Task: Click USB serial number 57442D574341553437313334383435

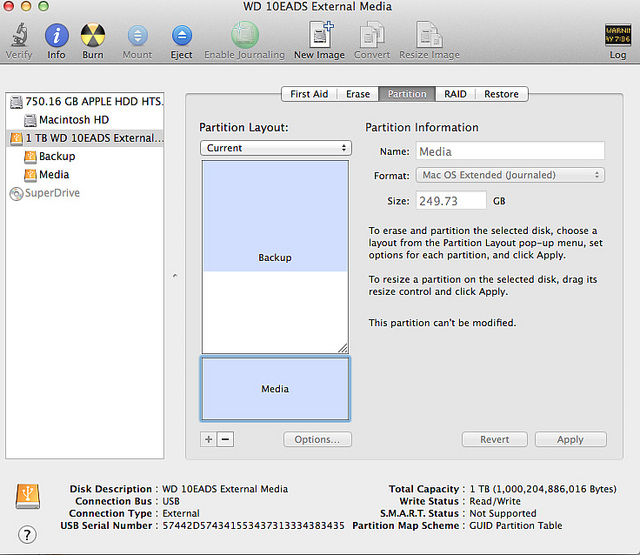Action: 253,526
